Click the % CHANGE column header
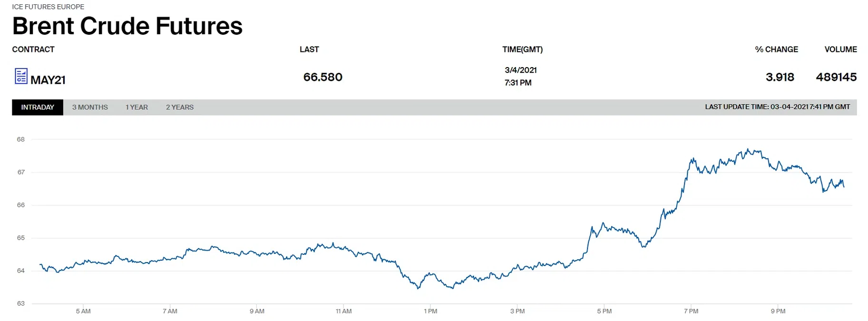Screen dimensions: 868x321 776,49
